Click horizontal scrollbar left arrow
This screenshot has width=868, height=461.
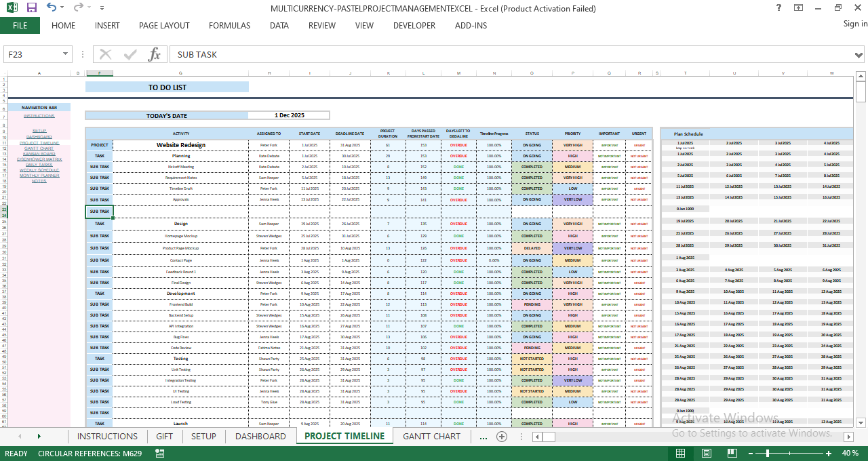point(536,437)
